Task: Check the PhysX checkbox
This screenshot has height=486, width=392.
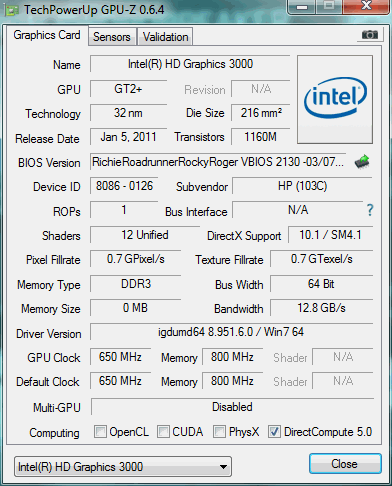Action: point(219,431)
